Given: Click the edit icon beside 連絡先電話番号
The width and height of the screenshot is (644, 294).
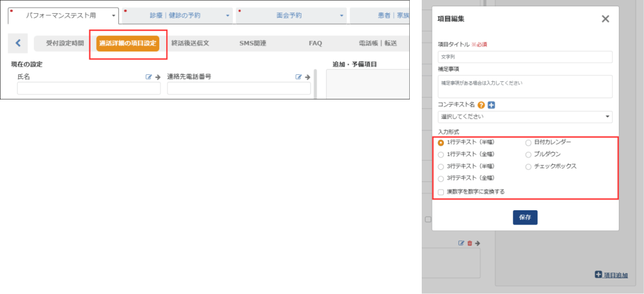Looking at the screenshot, I should coord(299,77).
